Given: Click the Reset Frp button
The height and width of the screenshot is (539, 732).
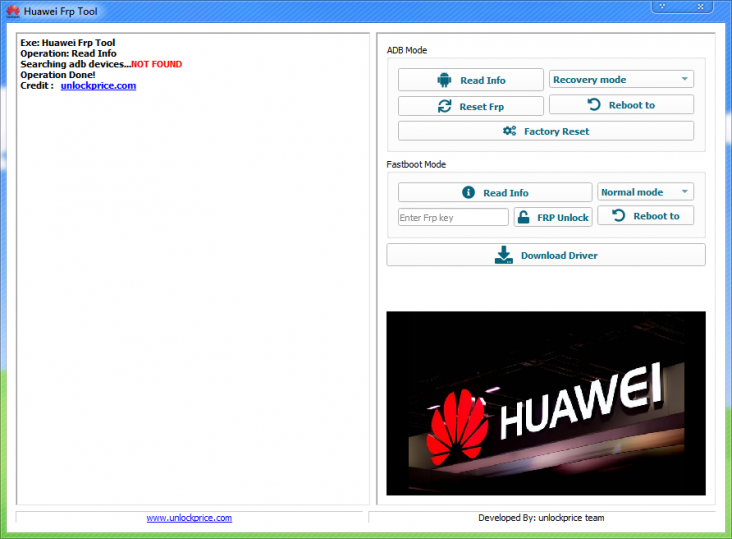Looking at the screenshot, I should click(471, 106).
